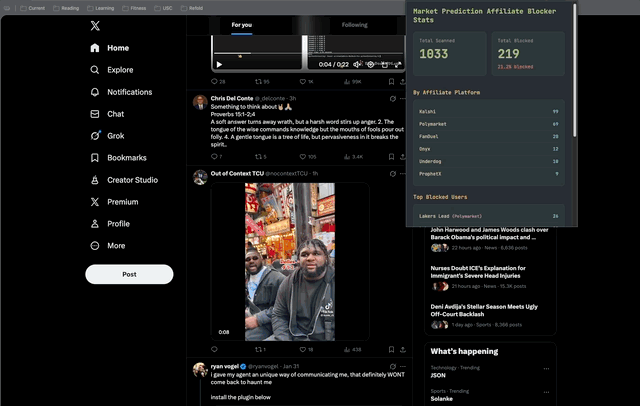
Task: Click the Post button
Action: pos(129,274)
